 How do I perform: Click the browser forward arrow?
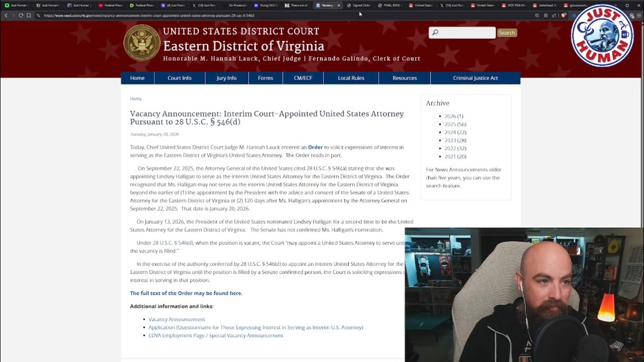(x=14, y=16)
